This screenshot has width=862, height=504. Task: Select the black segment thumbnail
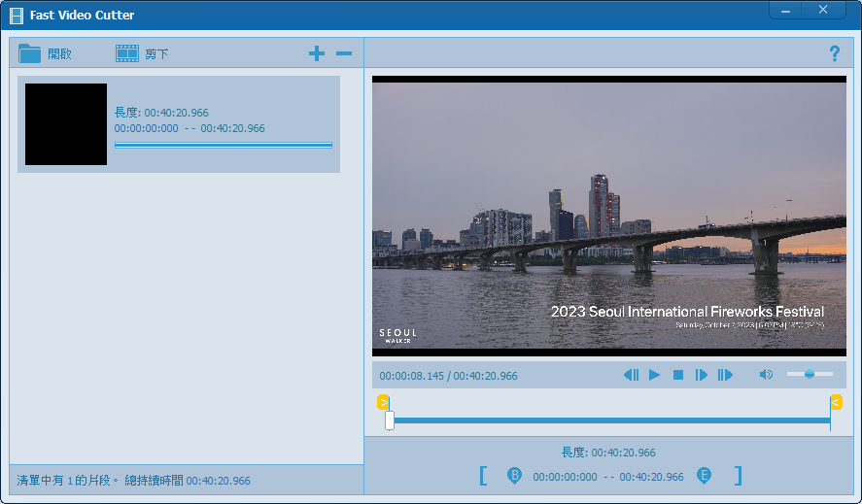click(66, 124)
